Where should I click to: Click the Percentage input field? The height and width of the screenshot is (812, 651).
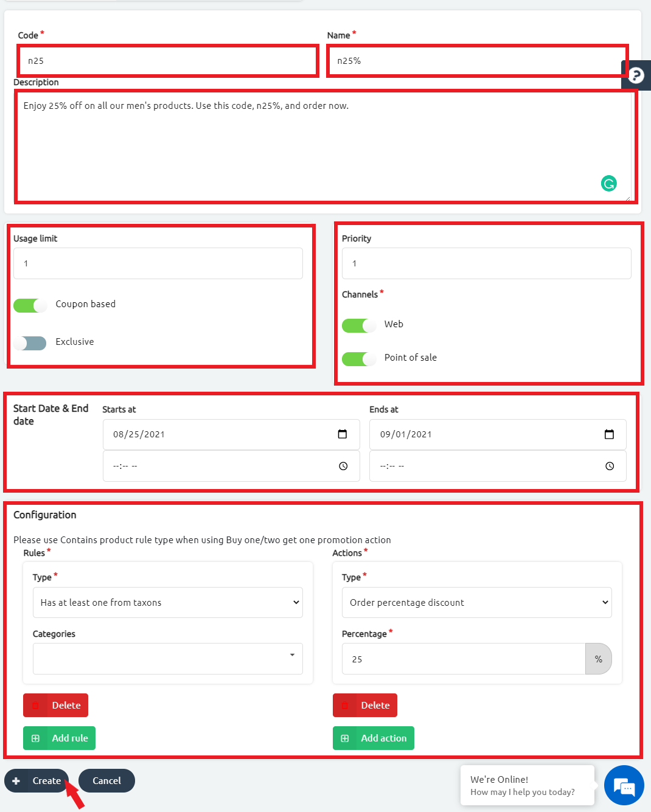pyautogui.click(x=464, y=659)
